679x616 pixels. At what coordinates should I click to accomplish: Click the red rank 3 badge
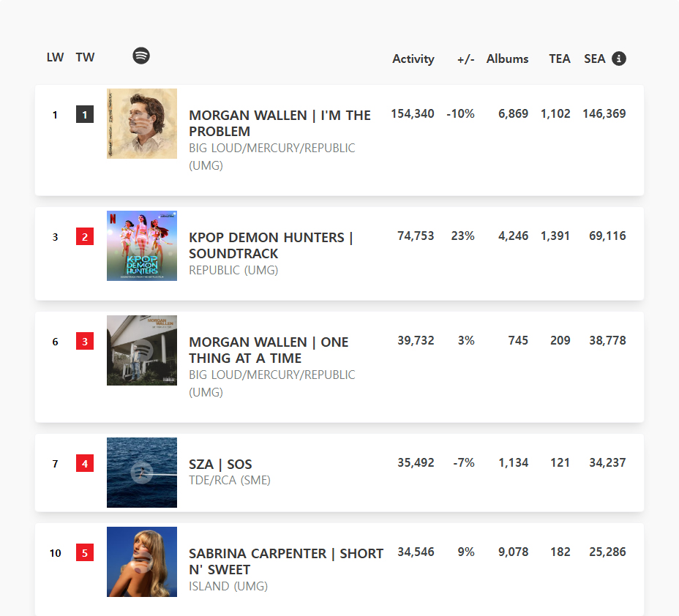coord(85,341)
